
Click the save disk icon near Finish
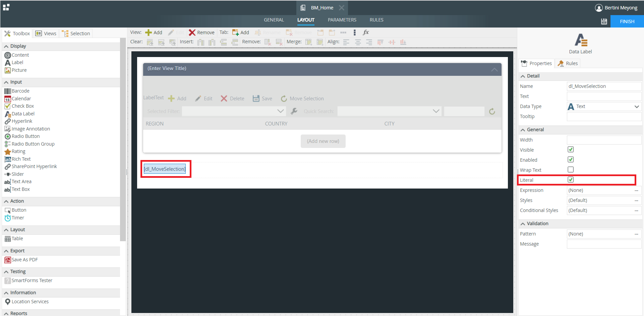click(x=604, y=21)
